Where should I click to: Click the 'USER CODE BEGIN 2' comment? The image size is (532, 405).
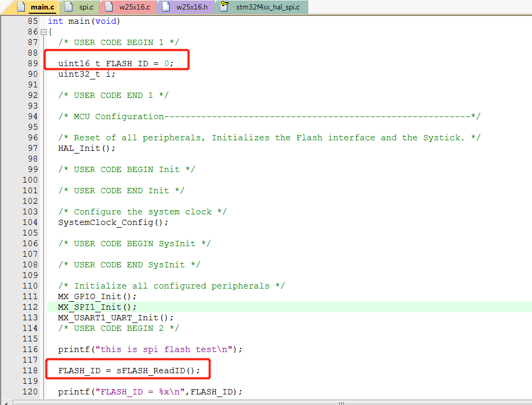(x=119, y=328)
